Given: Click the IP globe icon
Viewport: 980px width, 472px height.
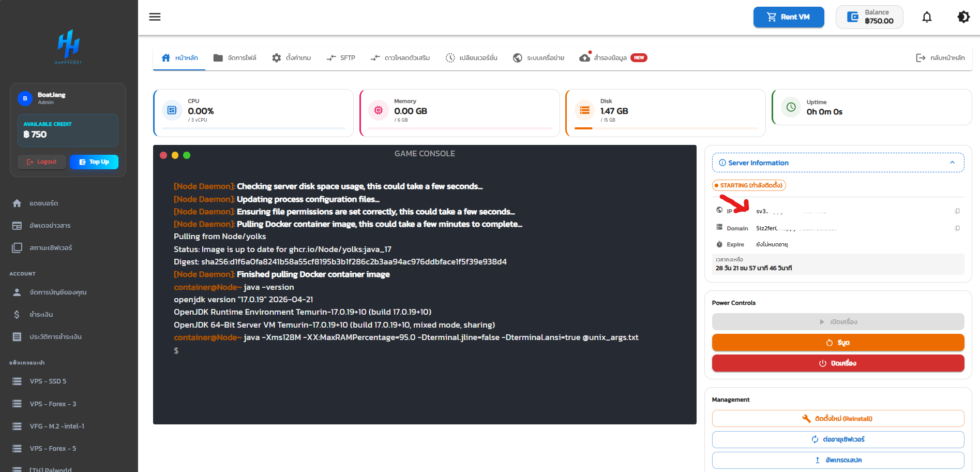Looking at the screenshot, I should pyautogui.click(x=719, y=210).
